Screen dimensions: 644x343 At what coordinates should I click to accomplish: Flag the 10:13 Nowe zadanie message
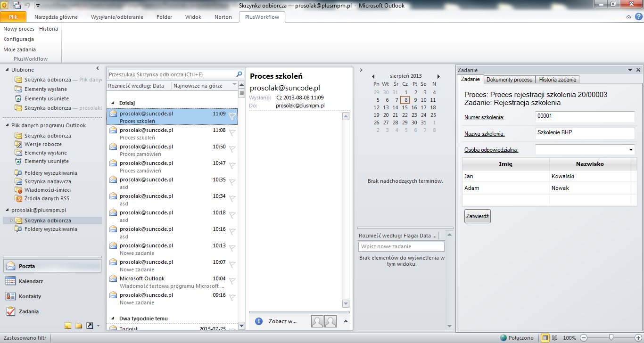232,247
